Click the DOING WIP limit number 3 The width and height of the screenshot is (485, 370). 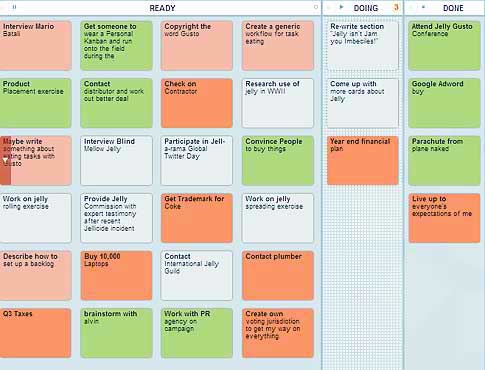(x=396, y=7)
